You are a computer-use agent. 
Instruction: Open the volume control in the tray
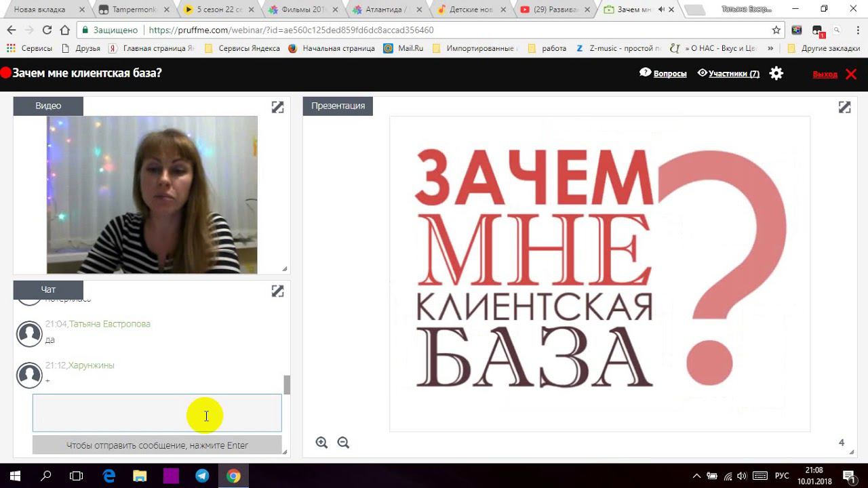click(742, 476)
